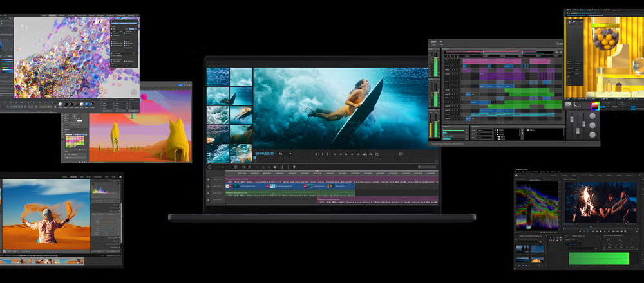The width and height of the screenshot is (644, 283).
Task: Click the mark-out bracket in timeline toolbar
Action: click(x=289, y=167)
